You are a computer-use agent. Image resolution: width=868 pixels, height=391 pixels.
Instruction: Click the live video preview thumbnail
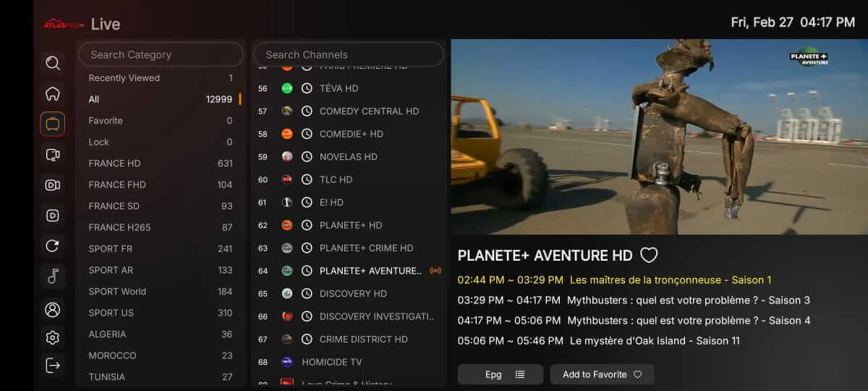[x=659, y=137]
